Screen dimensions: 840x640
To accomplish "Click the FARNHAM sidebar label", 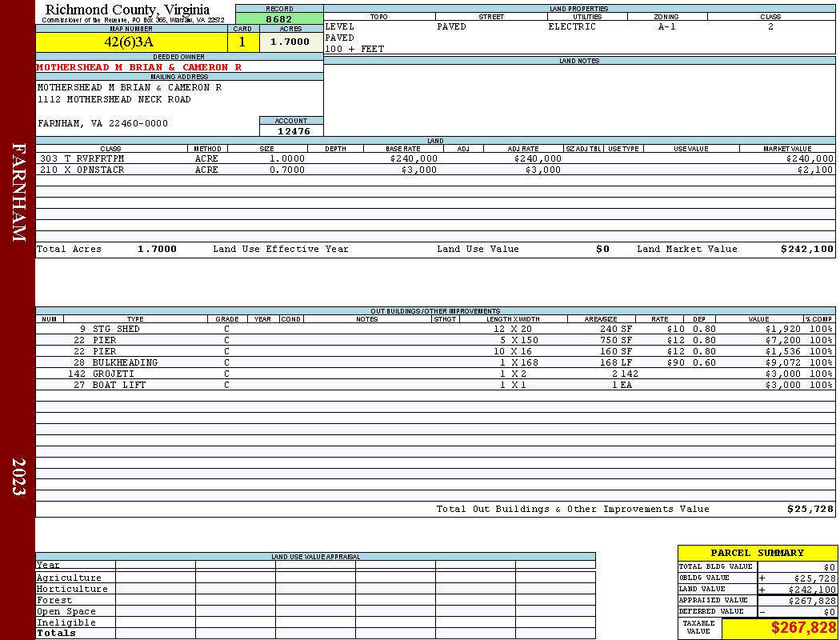I will (18, 192).
